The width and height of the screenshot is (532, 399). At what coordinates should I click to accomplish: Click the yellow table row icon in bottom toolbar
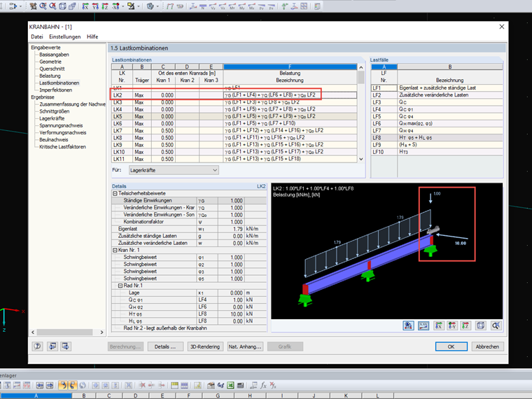[x=175, y=385]
